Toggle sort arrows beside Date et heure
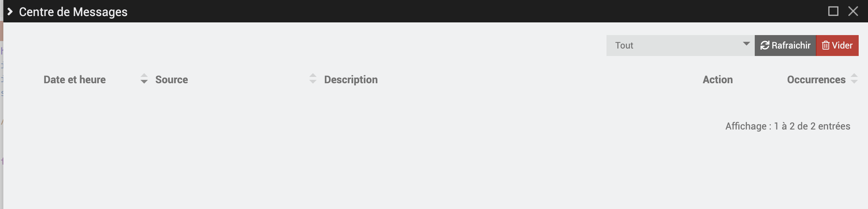Viewport: 868px width, 209px height. (x=144, y=79)
